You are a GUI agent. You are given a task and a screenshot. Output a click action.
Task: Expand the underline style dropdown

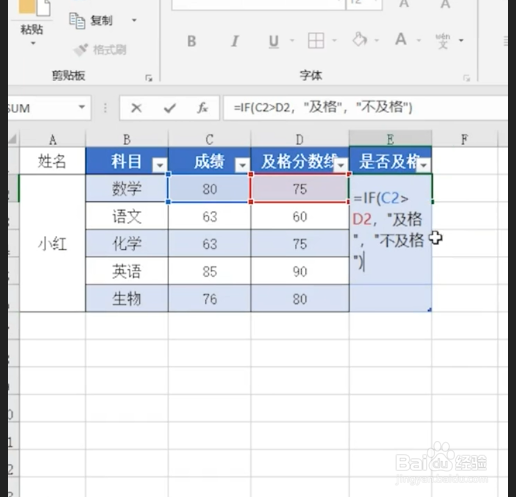click(x=292, y=41)
